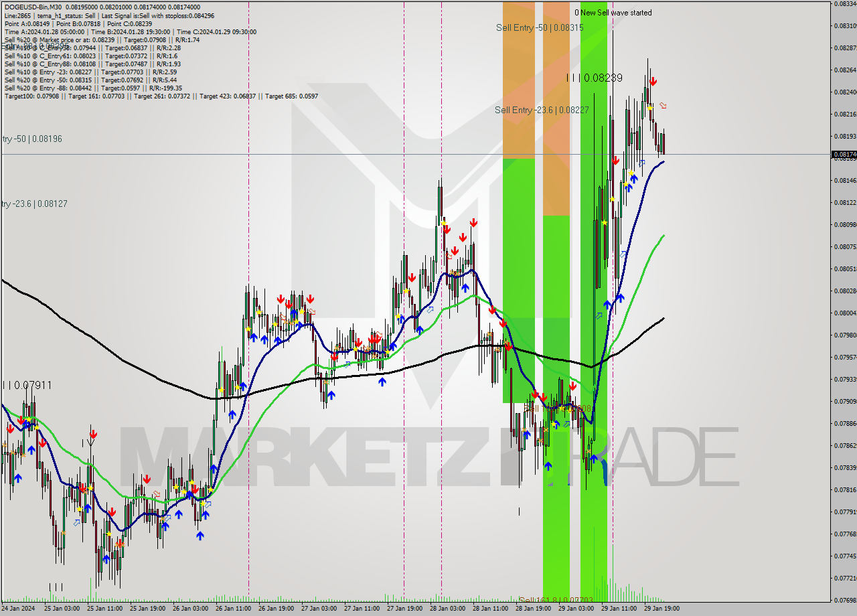Click the 0.07721 price scale value

[x=844, y=578]
